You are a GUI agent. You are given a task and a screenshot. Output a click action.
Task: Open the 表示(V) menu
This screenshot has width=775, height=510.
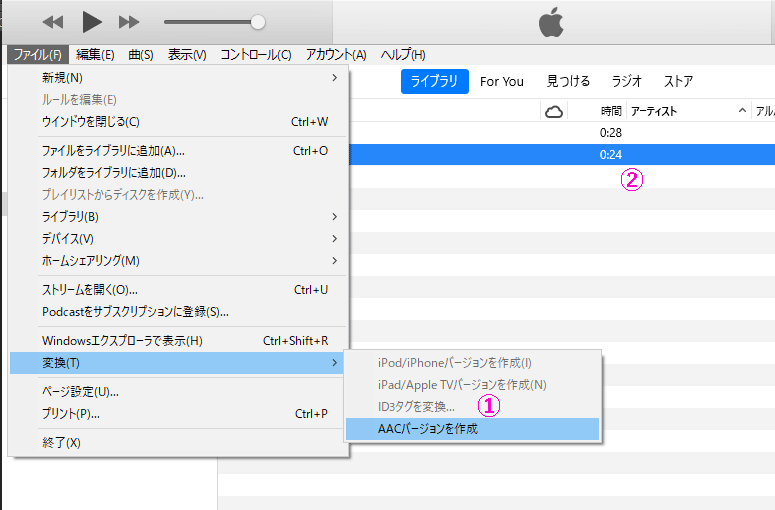pos(187,54)
